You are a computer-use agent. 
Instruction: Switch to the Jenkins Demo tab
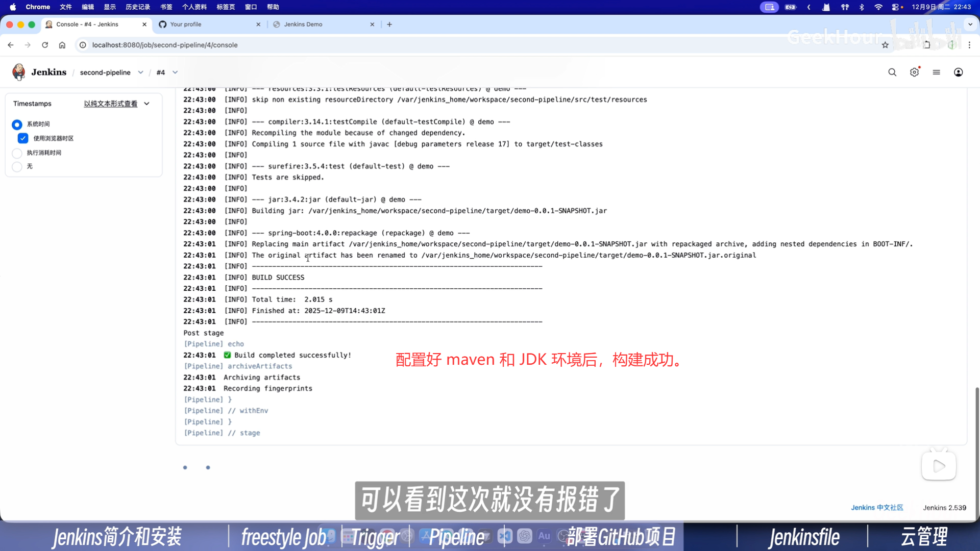(x=303, y=24)
